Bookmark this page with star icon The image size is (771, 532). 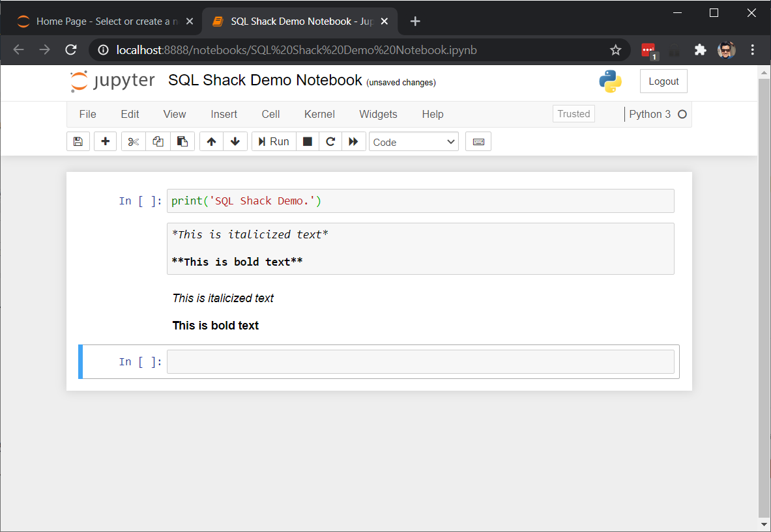pyautogui.click(x=615, y=50)
